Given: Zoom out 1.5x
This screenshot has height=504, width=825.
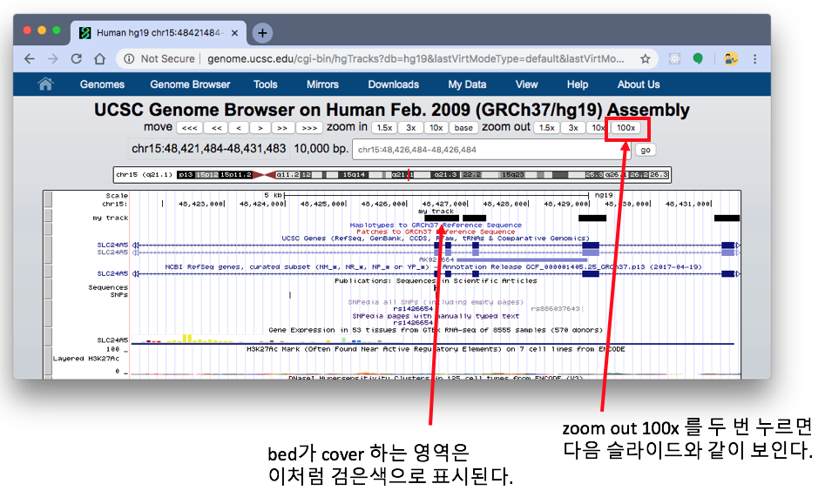Looking at the screenshot, I should coord(547,128).
